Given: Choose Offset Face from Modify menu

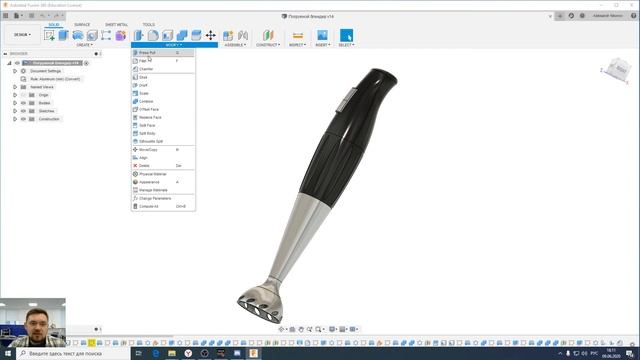Looking at the screenshot, I should pyautogui.click(x=163, y=109).
